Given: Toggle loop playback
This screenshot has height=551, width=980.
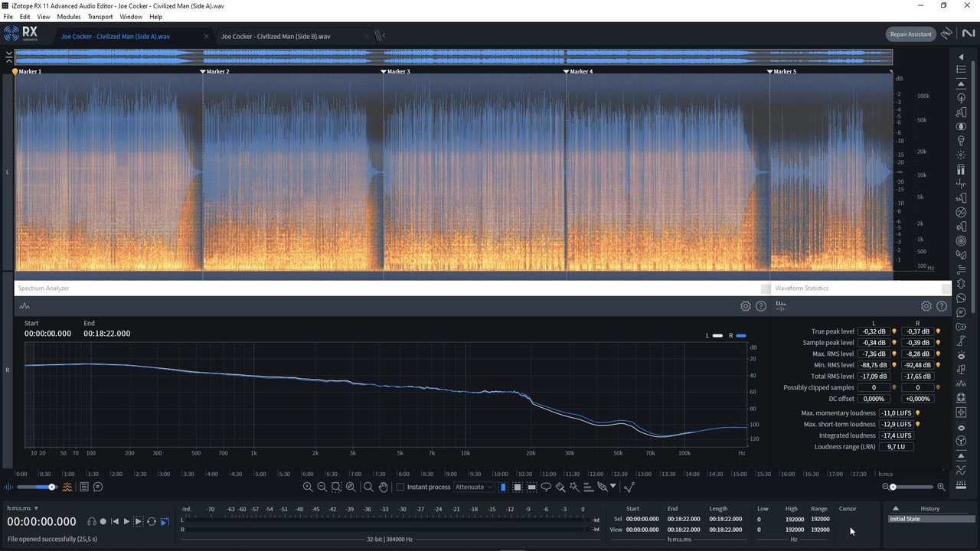Looking at the screenshot, I should 152,521.
